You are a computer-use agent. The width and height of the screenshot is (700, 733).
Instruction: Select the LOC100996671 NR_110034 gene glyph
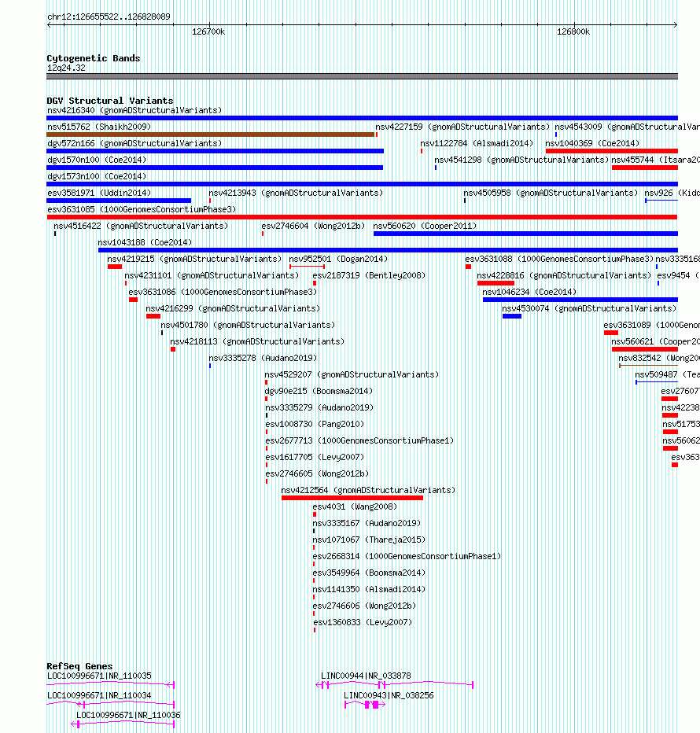point(111,705)
